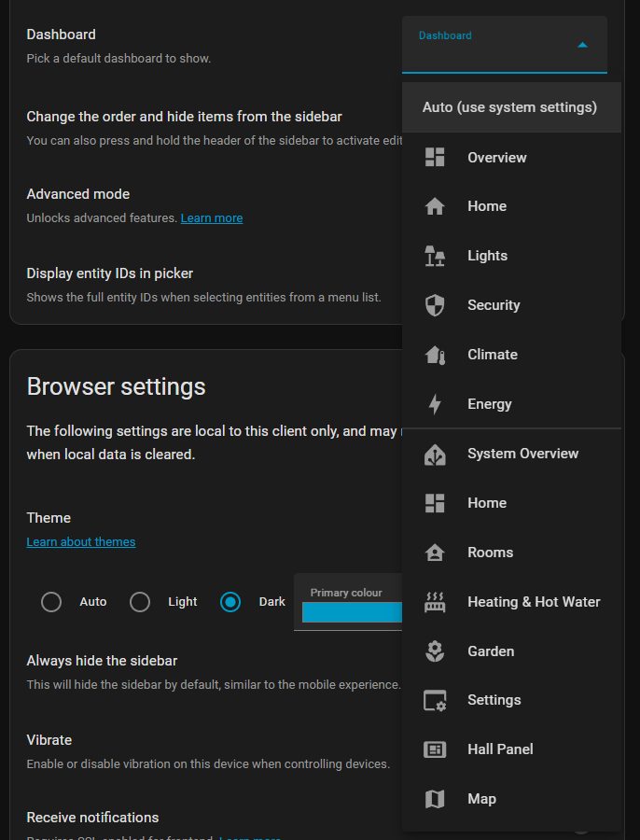Click the home thermometer icon beside Climate

click(x=435, y=355)
